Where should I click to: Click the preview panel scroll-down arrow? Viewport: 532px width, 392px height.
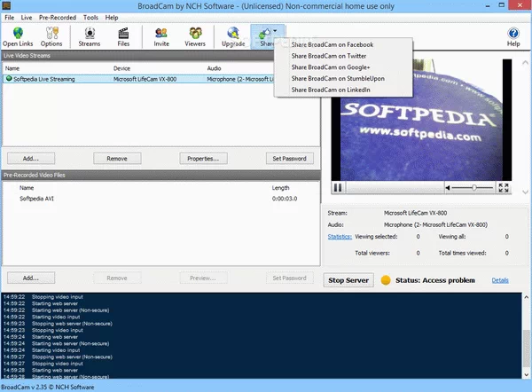click(525, 192)
